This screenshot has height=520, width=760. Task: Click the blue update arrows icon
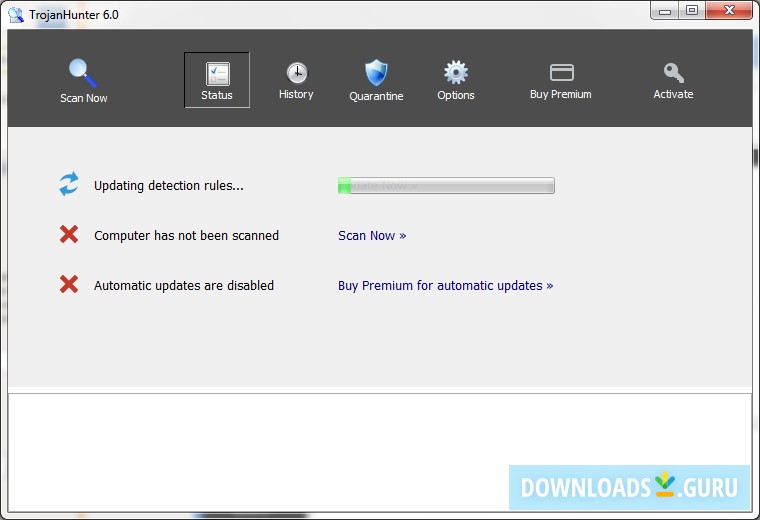[69, 184]
